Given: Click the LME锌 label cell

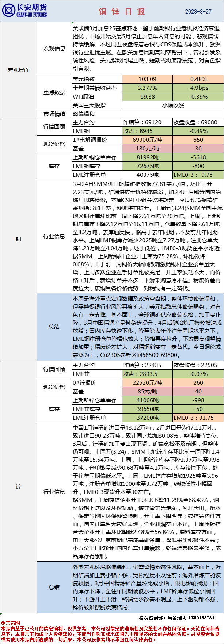Looking at the screenshot, I should click(97, 374).
